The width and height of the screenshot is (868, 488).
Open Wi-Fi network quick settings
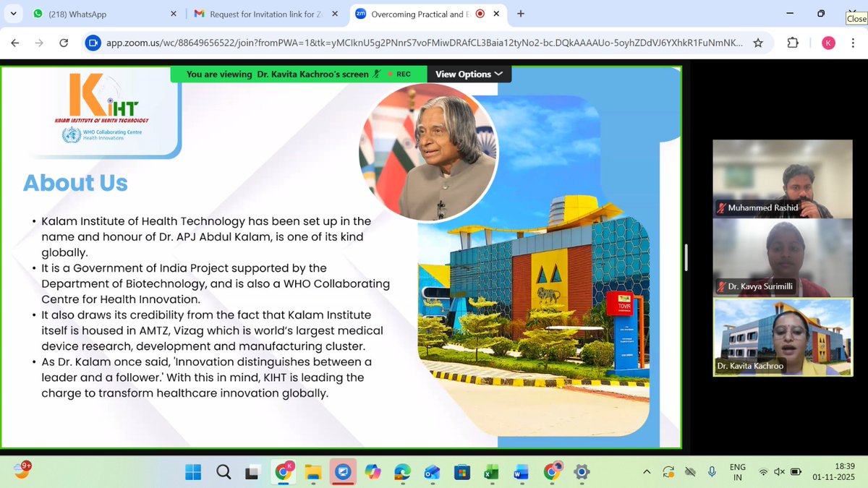[763, 472]
